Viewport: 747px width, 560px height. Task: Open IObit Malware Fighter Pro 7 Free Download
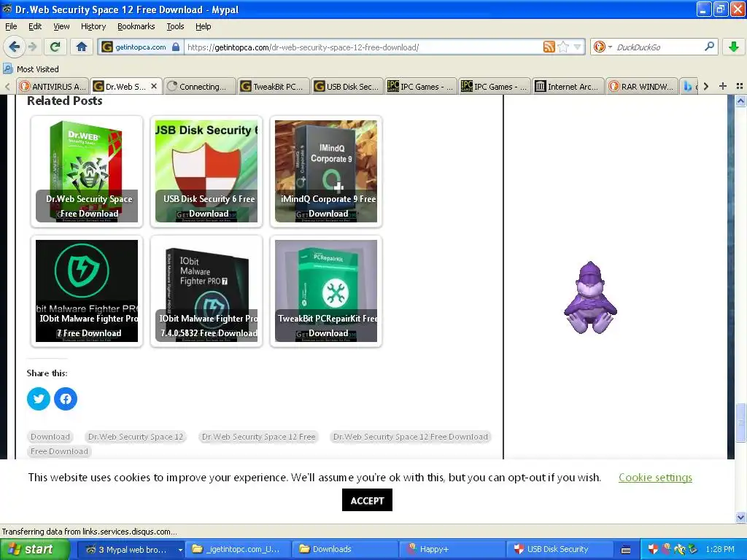[x=87, y=291]
